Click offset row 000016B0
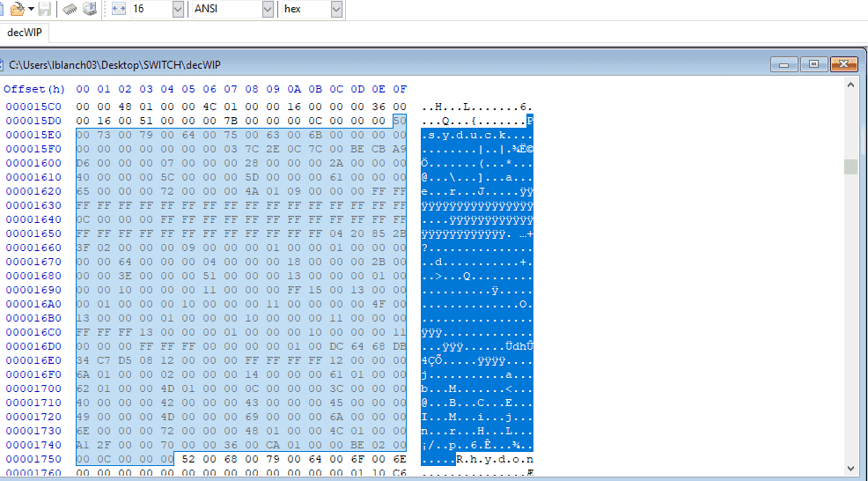The height and width of the screenshot is (481, 868). 33,318
